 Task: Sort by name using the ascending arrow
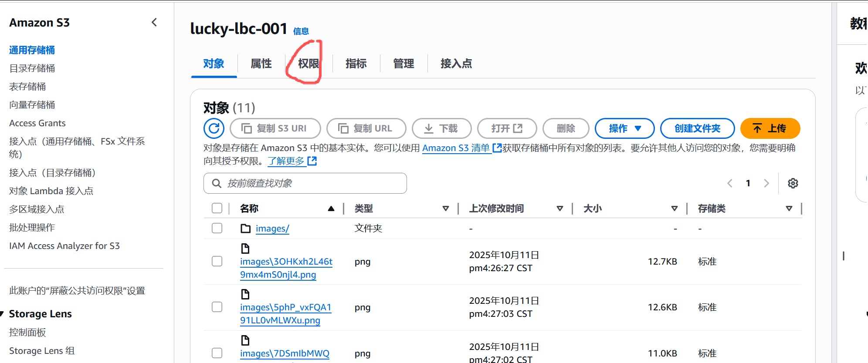point(331,208)
